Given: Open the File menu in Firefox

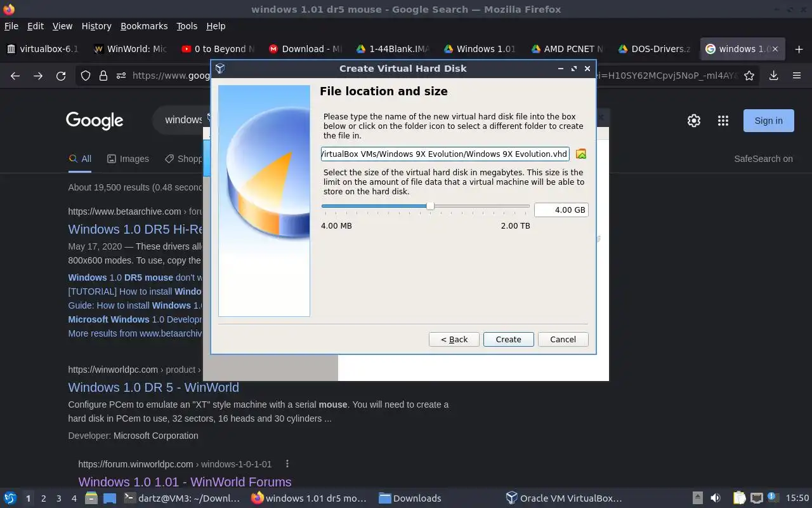Looking at the screenshot, I should (11, 26).
